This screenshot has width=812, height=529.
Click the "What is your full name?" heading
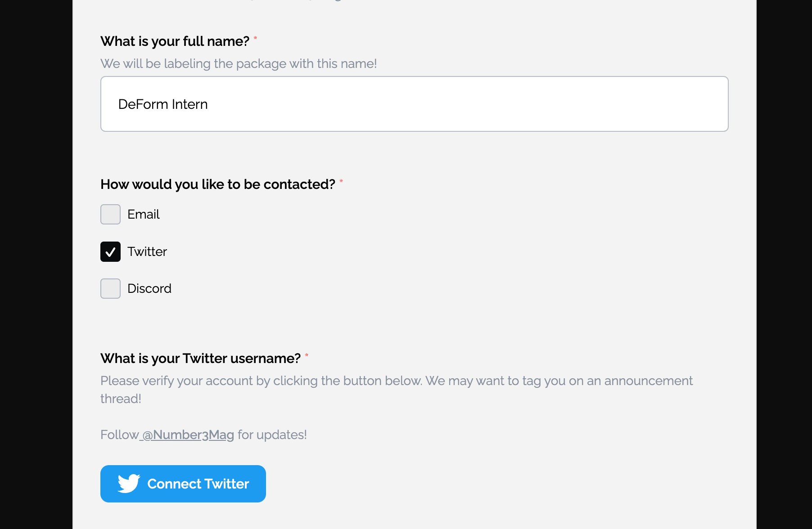(x=175, y=41)
